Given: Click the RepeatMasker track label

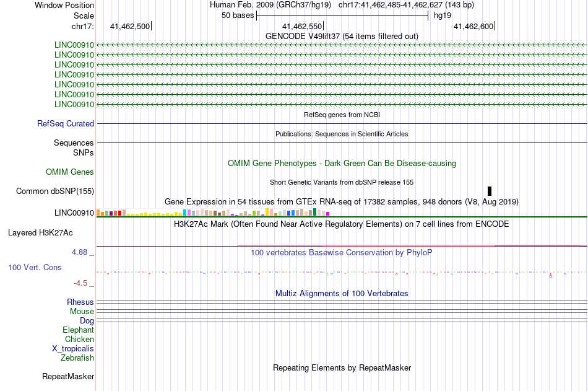Looking at the screenshot, I should coord(68,376).
